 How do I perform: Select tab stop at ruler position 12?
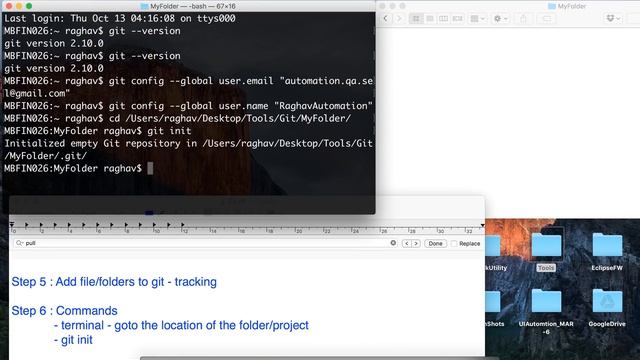(x=182, y=224)
